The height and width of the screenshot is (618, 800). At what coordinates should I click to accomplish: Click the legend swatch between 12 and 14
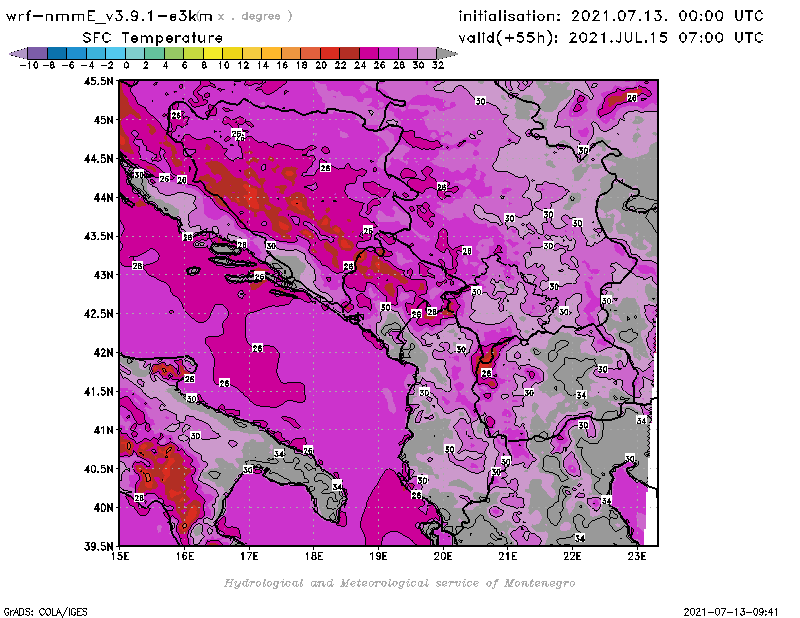(252, 53)
